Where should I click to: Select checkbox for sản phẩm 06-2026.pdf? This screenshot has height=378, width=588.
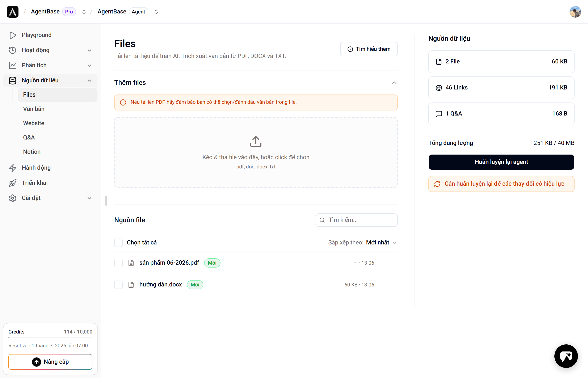point(118,263)
